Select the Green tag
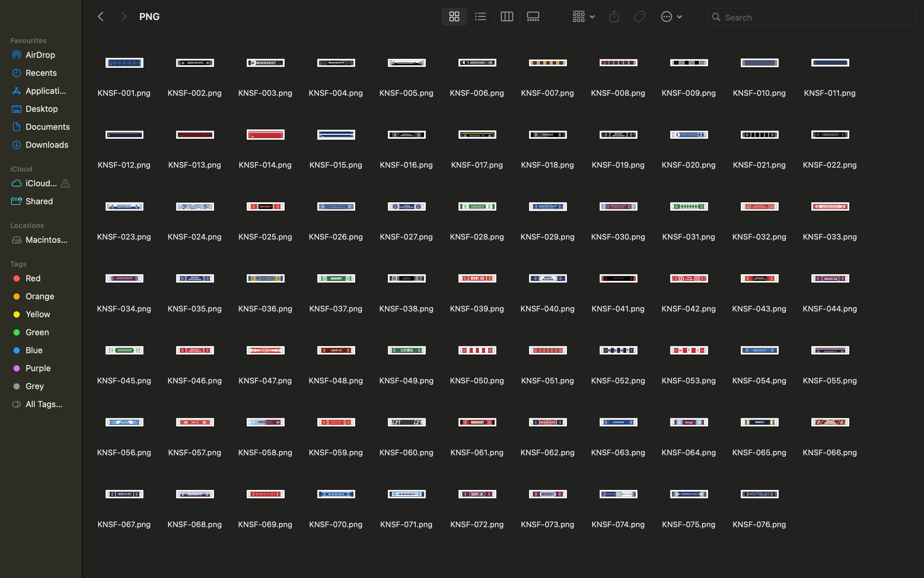 (37, 332)
